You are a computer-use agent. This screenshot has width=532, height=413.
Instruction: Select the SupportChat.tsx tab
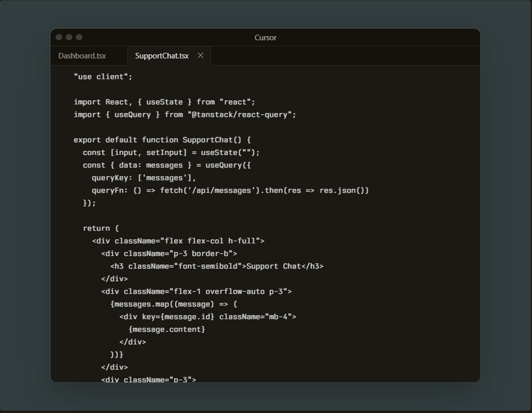[x=162, y=56]
